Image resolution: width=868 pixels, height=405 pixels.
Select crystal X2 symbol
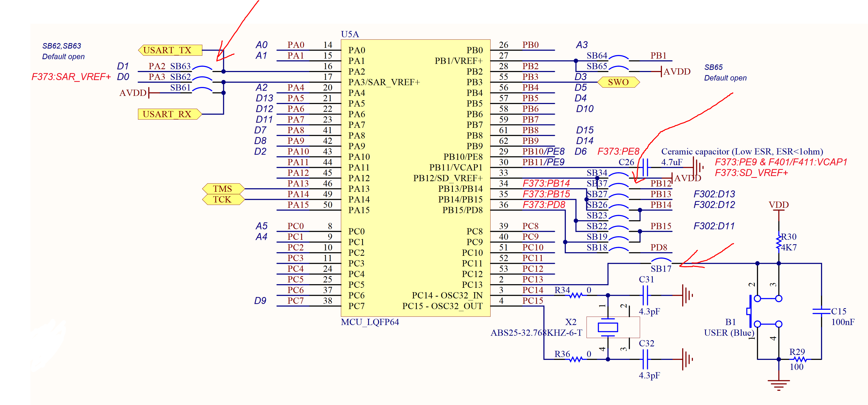coord(613,327)
